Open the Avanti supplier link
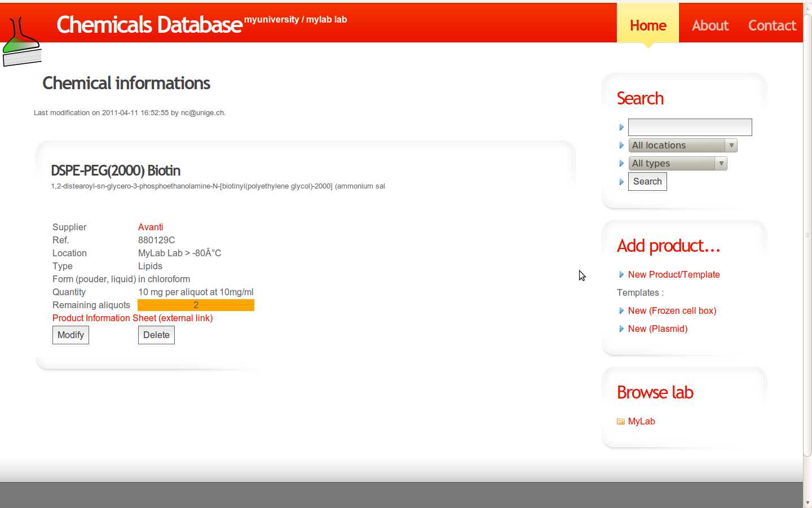812x508 pixels. tap(151, 227)
